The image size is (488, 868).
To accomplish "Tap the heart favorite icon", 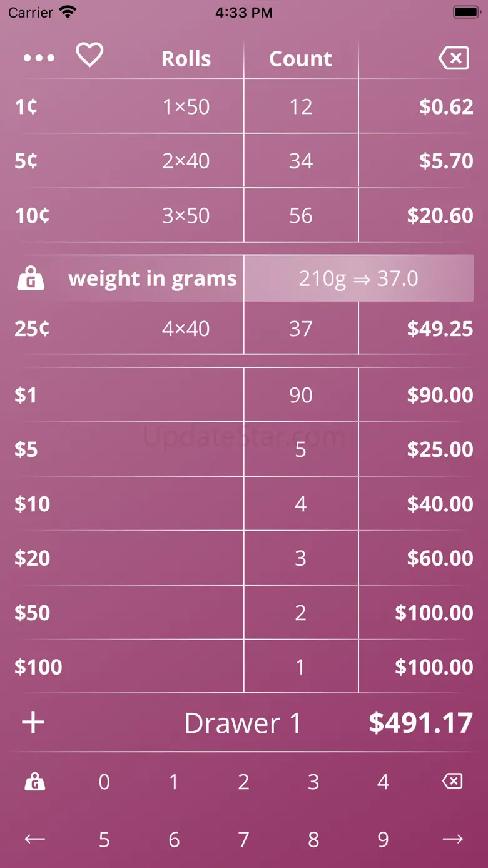I will click(x=89, y=56).
